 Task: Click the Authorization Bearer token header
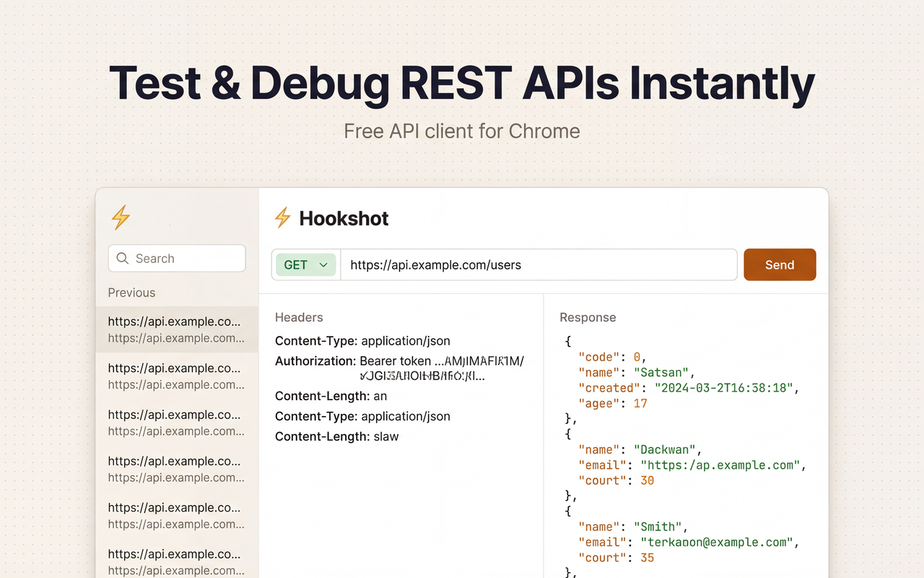[400, 368]
